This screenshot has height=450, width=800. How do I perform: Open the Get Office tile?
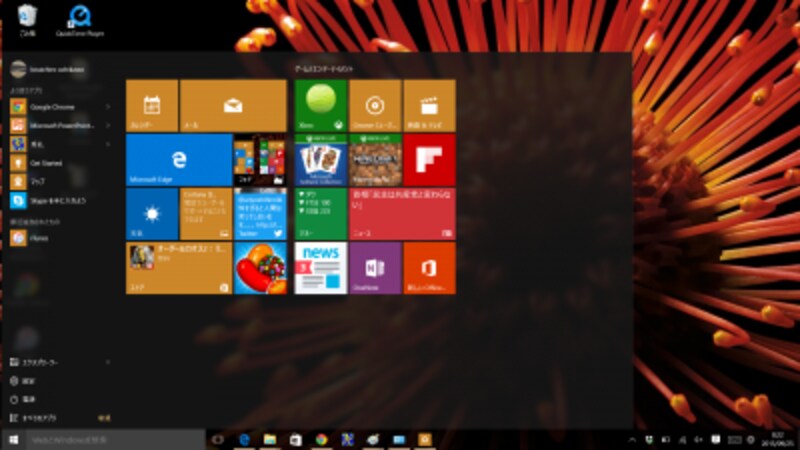429,268
